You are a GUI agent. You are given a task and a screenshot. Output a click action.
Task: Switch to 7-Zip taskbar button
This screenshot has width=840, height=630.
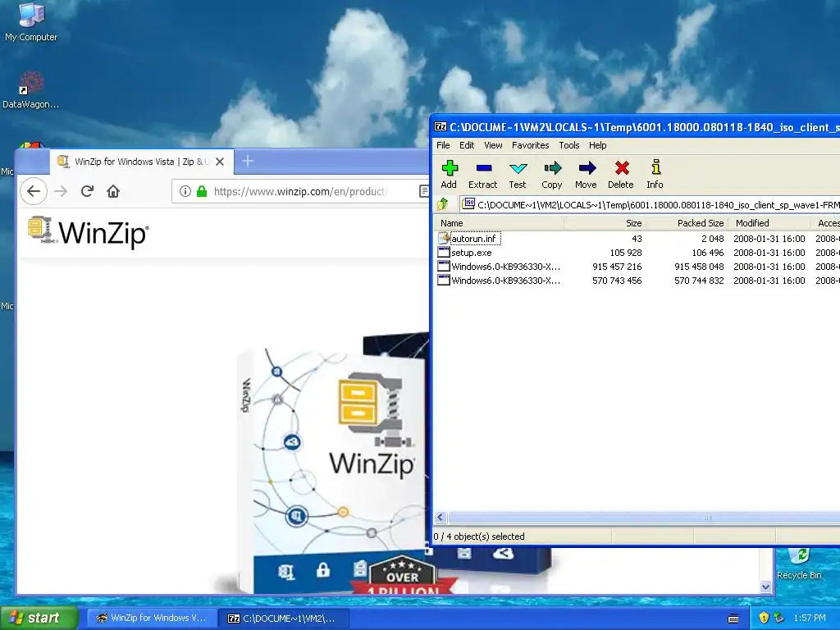(x=284, y=619)
